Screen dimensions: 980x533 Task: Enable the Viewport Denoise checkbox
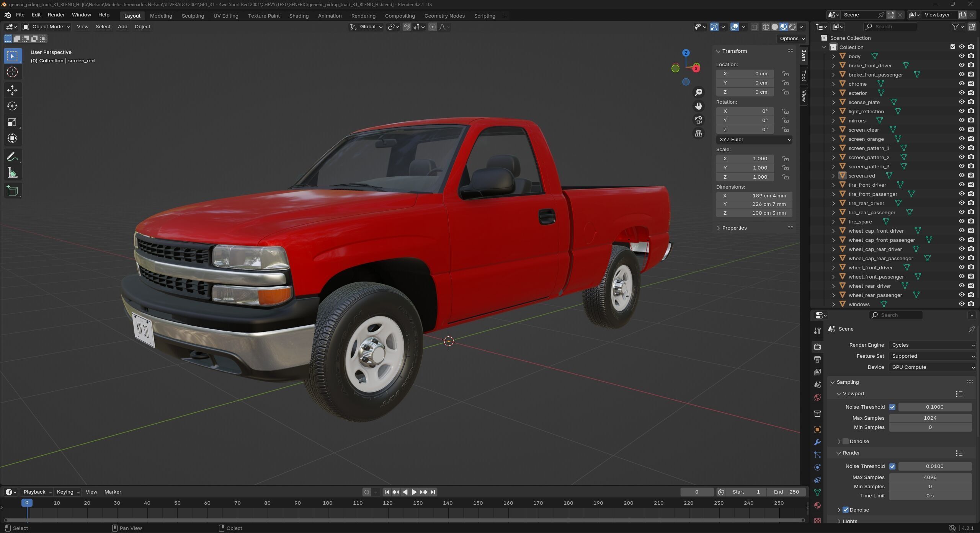(846, 441)
